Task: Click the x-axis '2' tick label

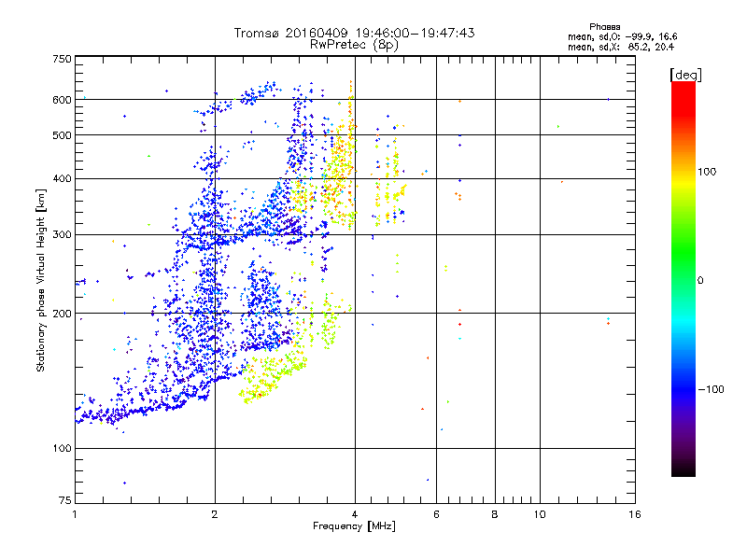Action: 215,514
